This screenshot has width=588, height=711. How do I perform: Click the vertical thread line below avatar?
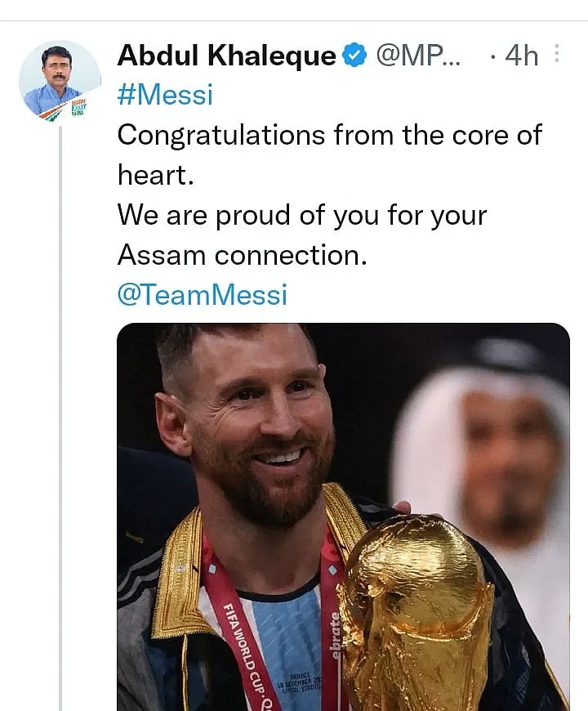click(x=60, y=409)
